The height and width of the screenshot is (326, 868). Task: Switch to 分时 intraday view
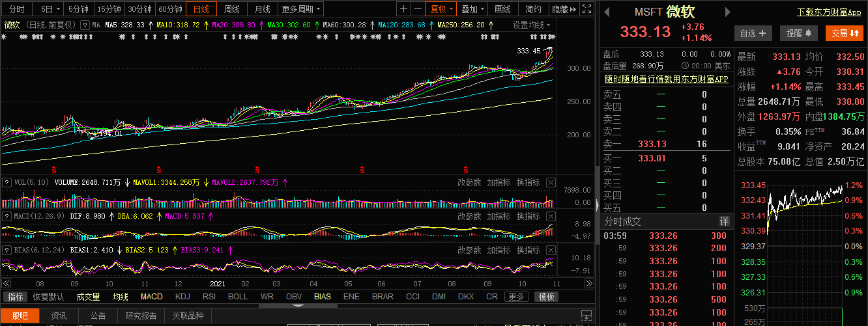pos(16,9)
